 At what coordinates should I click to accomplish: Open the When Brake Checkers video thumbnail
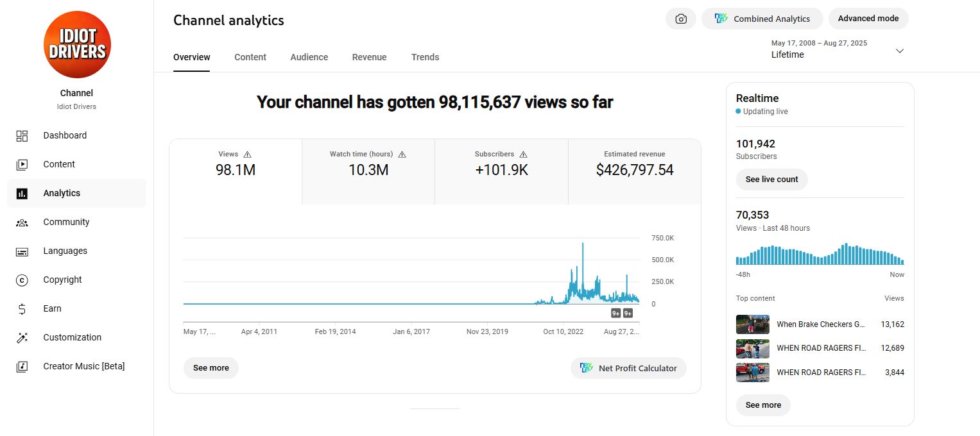[752, 324]
